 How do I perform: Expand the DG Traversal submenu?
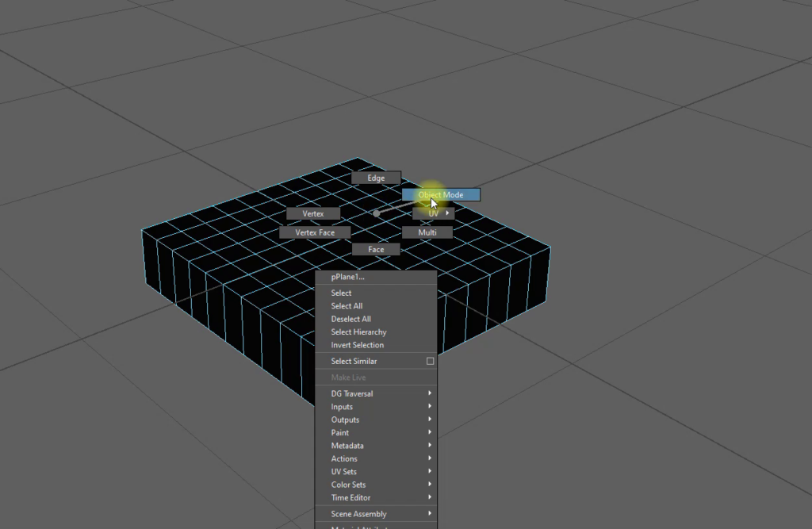click(x=376, y=393)
